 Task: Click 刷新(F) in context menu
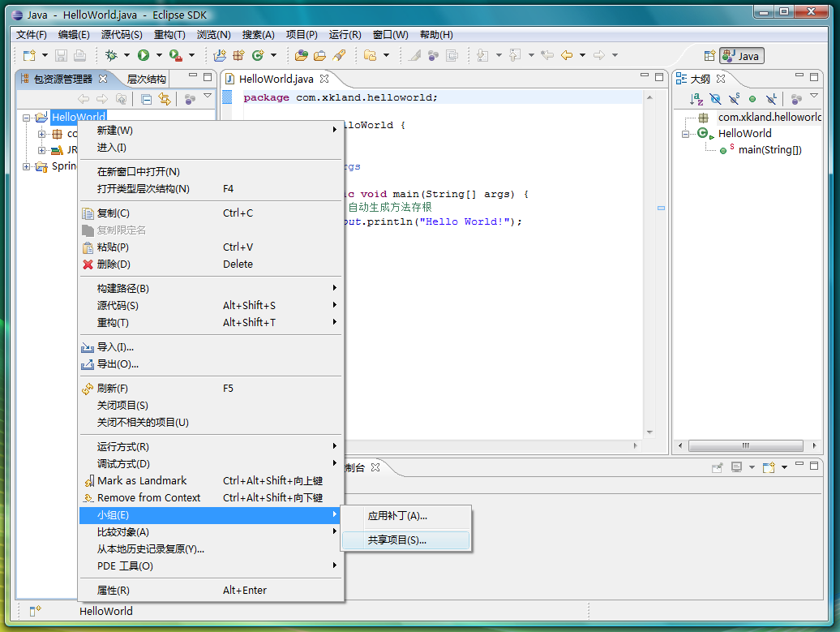[x=211, y=388]
